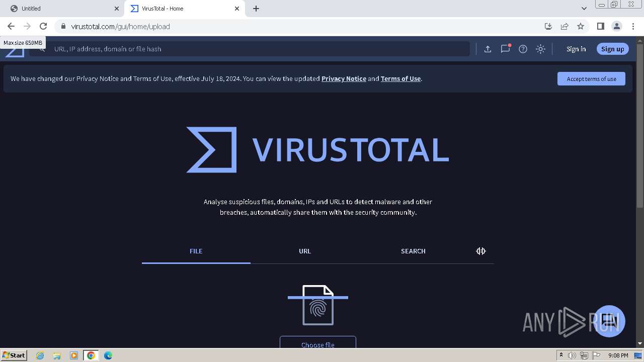The width and height of the screenshot is (644, 362).
Task: Click the address bar URL
Action: pos(120,27)
